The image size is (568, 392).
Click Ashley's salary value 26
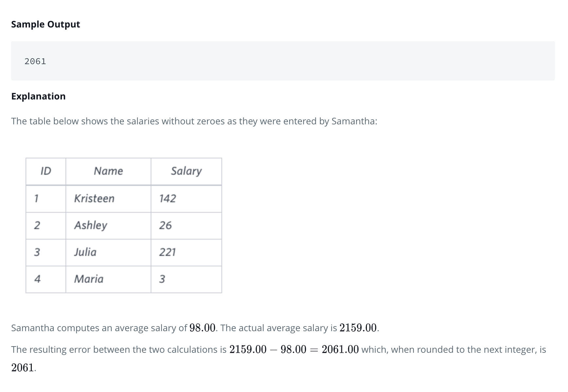(x=165, y=225)
